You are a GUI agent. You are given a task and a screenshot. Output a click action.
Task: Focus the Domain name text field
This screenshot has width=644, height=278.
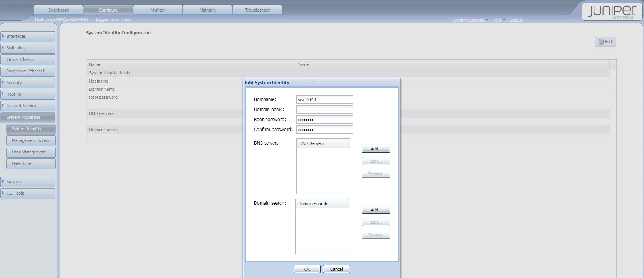coord(324,110)
